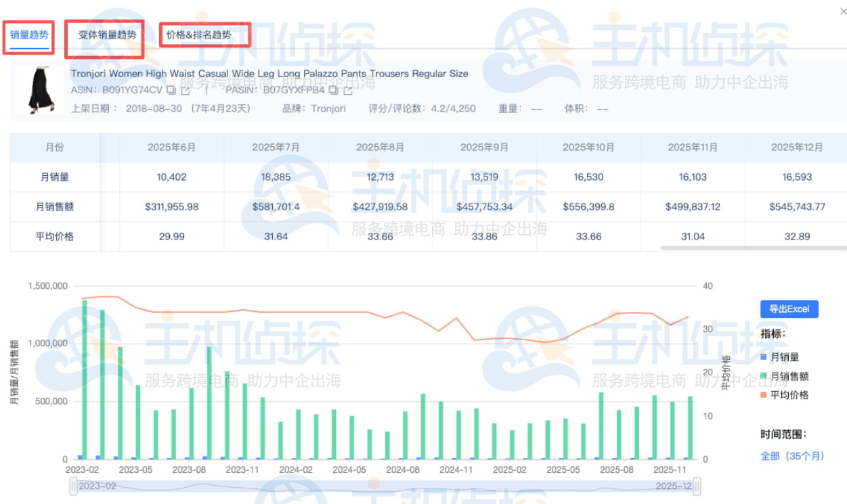
Task: Click the 2023-08 x-axis label
Action: [190, 469]
